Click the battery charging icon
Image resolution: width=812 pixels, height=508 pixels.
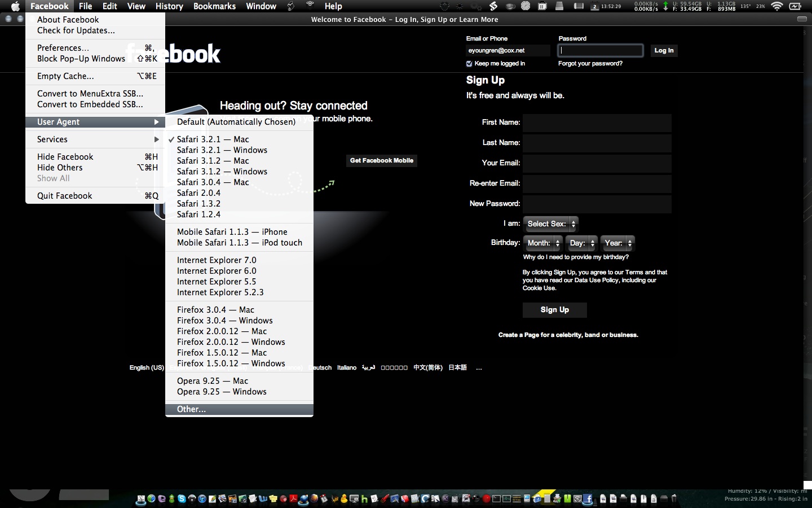coord(795,6)
